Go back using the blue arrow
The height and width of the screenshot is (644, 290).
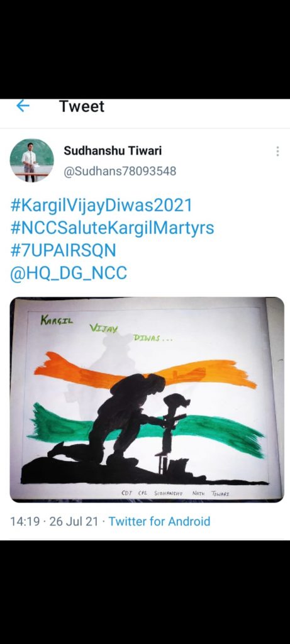[x=23, y=106]
